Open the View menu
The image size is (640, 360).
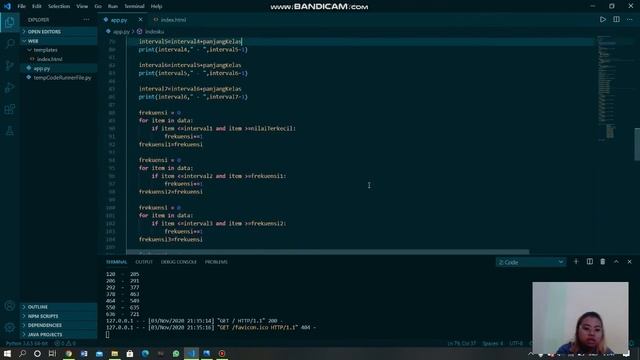82,6
